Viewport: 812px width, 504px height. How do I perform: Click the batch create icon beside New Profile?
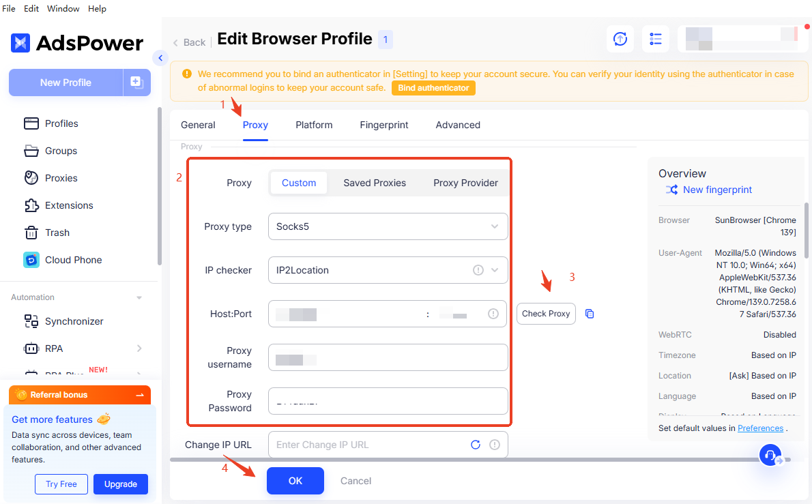[136, 83]
